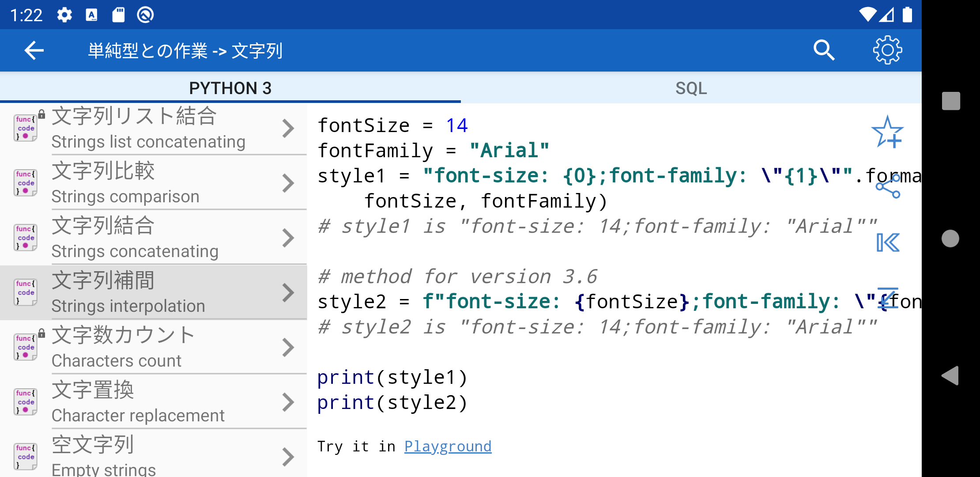980x477 pixels.
Task: Switch to the SQL tab
Action: [691, 88]
